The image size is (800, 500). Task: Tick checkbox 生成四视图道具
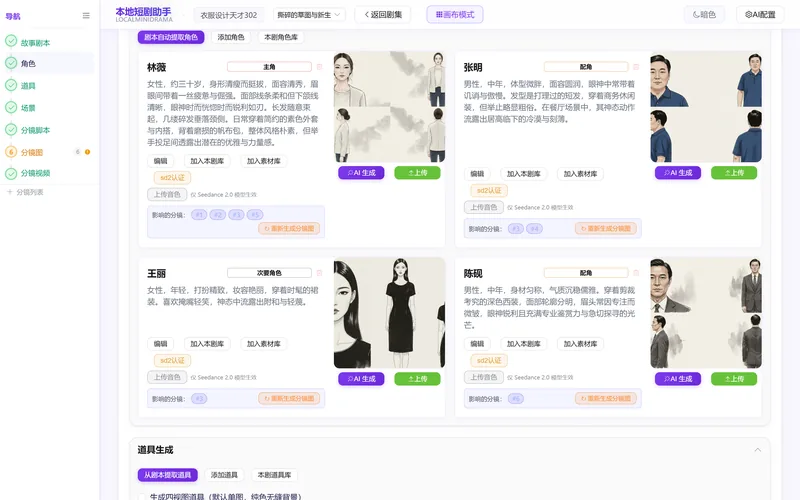click(142, 496)
